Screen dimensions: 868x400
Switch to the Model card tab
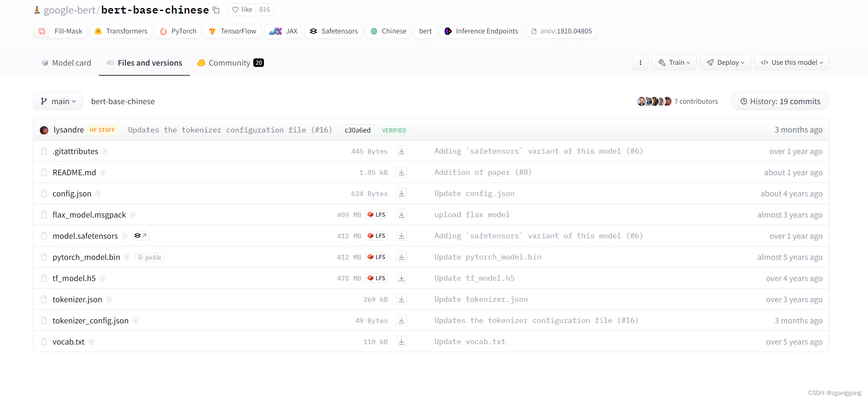pyautogui.click(x=66, y=63)
